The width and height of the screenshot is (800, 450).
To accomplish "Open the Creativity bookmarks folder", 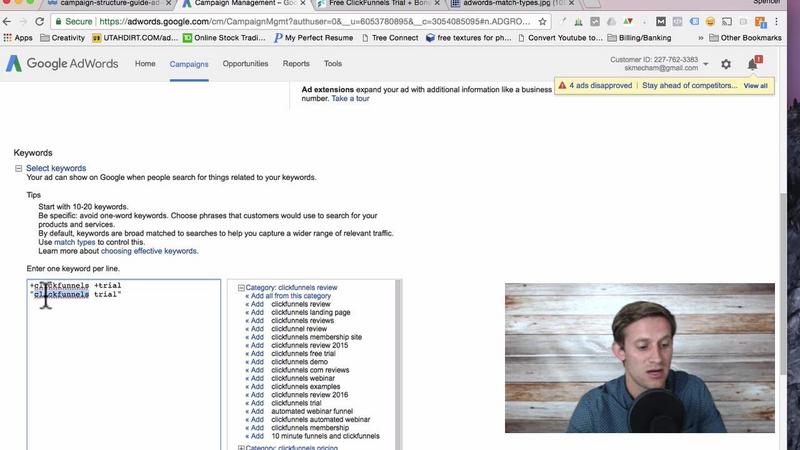I will point(62,38).
